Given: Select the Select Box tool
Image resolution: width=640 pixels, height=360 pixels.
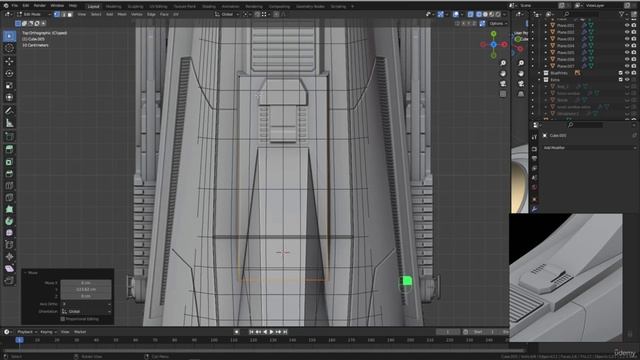Looking at the screenshot, I should (9, 36).
